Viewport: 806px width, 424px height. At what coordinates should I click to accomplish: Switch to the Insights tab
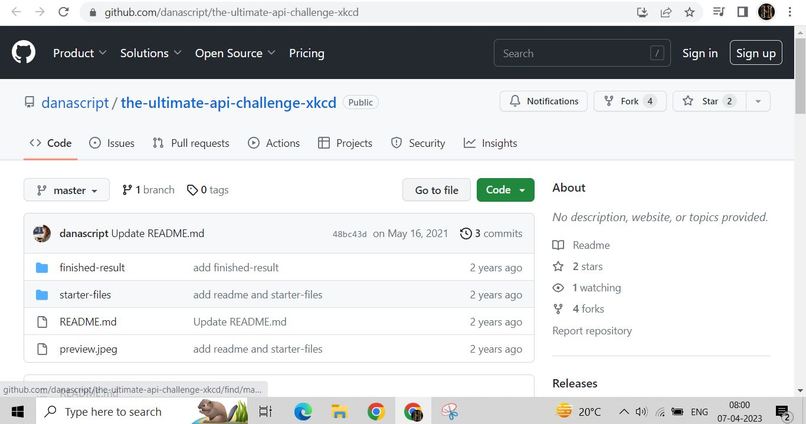pos(490,143)
